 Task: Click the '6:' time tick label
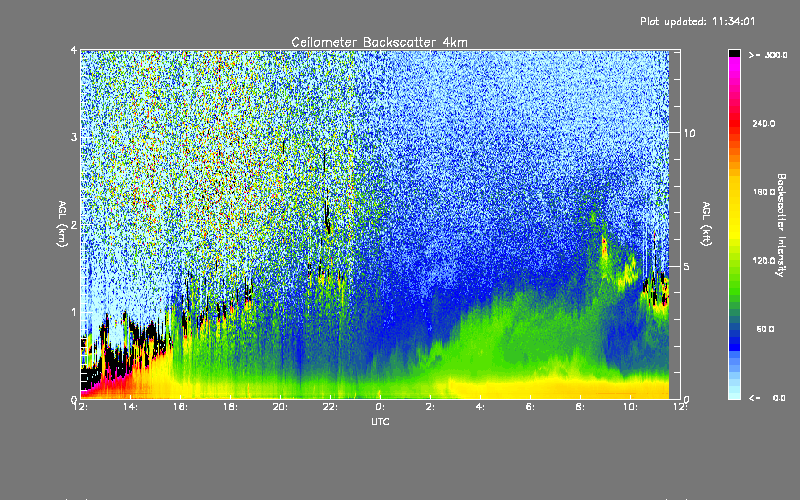531,407
